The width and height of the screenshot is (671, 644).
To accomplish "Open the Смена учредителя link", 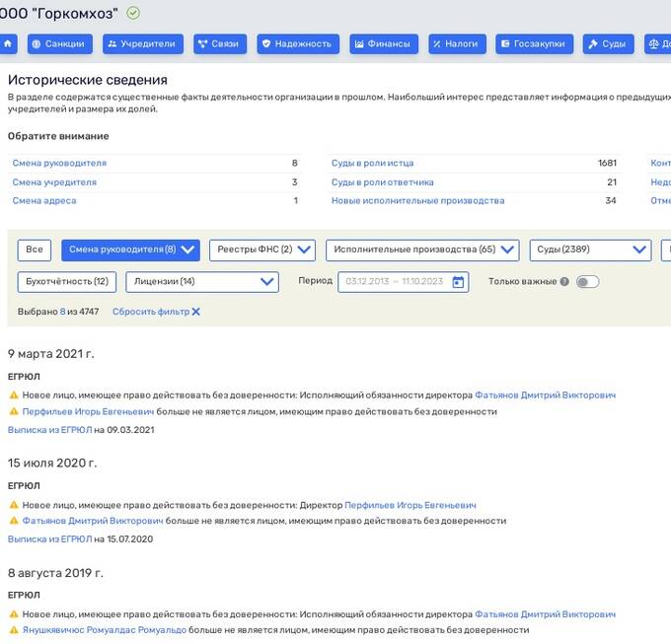I will (54, 182).
